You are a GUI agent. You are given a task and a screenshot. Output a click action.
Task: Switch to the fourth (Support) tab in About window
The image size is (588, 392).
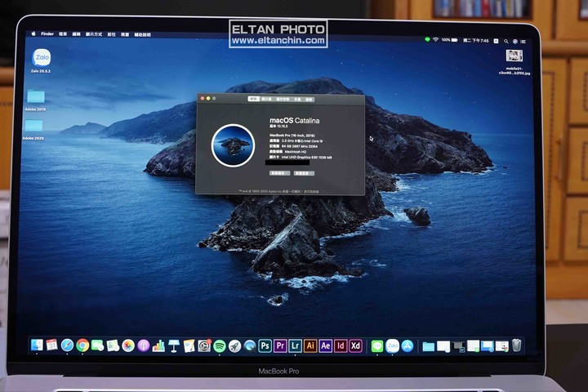[297, 100]
